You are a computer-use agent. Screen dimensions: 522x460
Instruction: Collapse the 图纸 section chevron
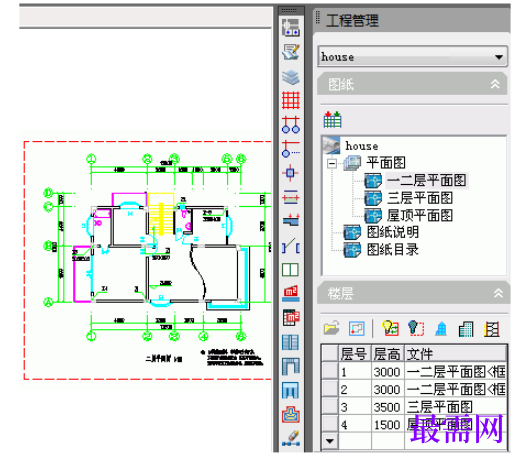click(x=495, y=84)
